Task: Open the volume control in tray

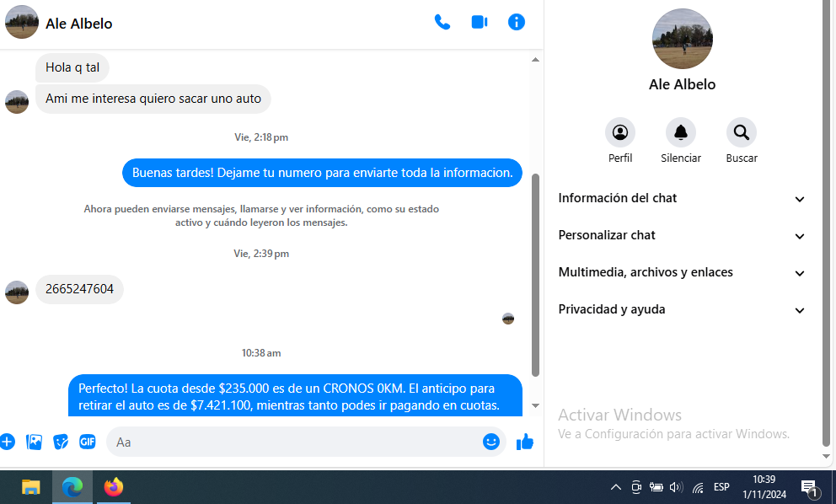Action: click(676, 487)
